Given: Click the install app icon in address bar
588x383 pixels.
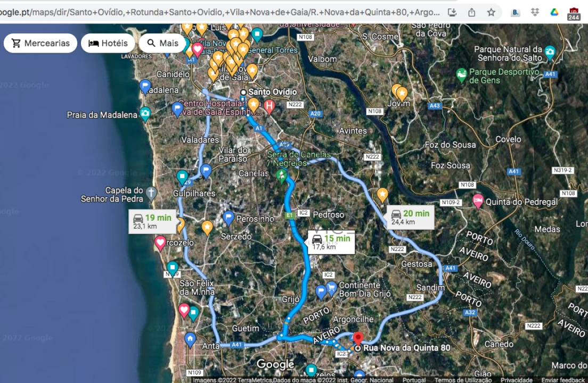Looking at the screenshot, I should click(x=452, y=12).
